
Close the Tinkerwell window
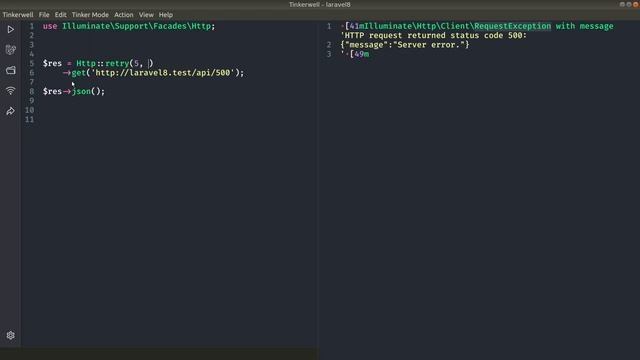[636, 4]
